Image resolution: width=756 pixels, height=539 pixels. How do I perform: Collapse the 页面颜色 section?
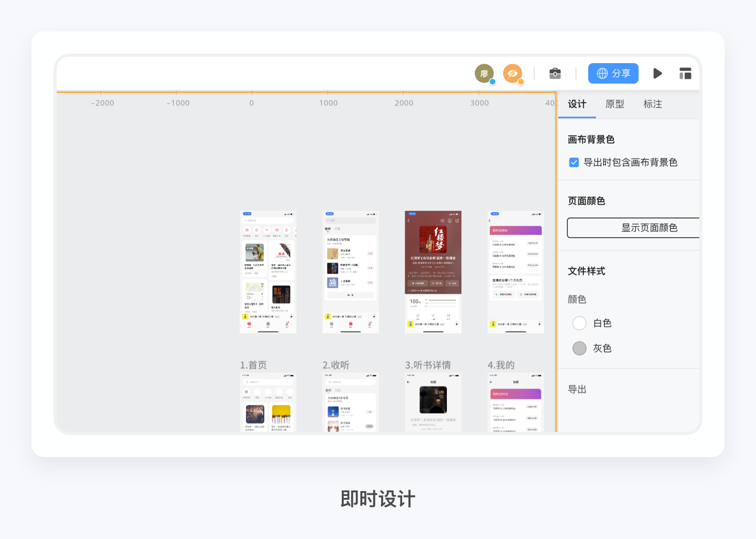586,201
